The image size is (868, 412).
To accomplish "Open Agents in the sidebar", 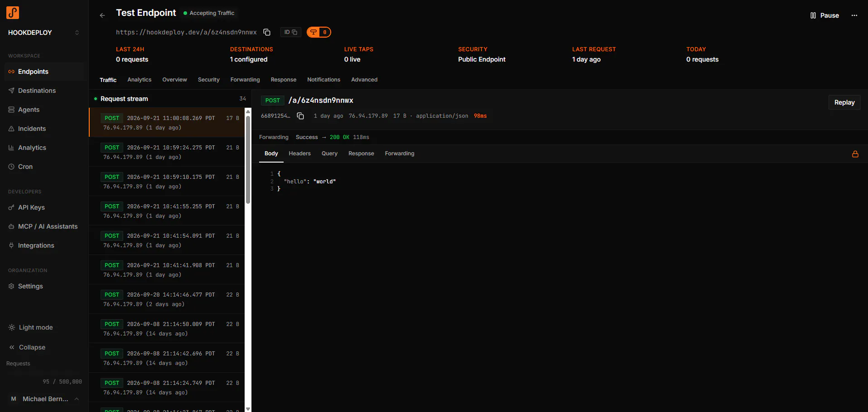I will [x=44, y=110].
